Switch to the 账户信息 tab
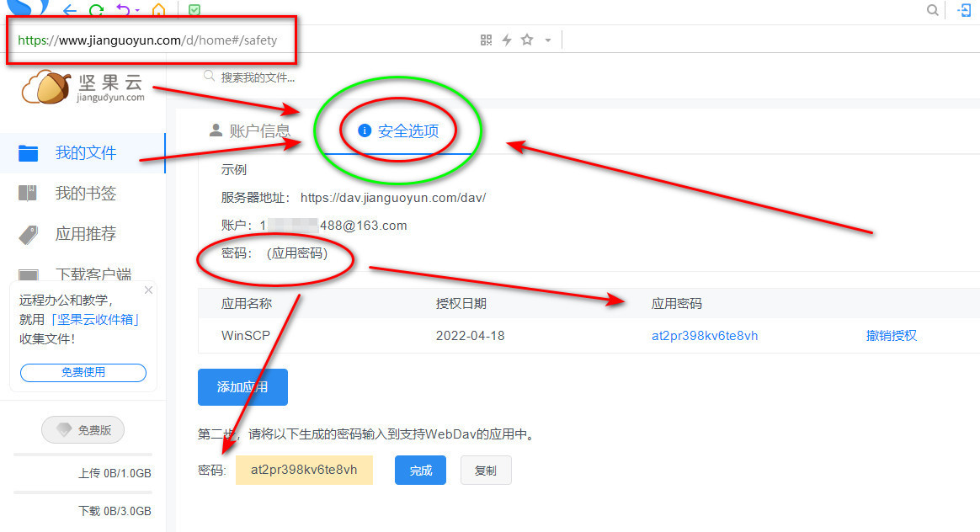Screen dimensions: 980x532 250,130
